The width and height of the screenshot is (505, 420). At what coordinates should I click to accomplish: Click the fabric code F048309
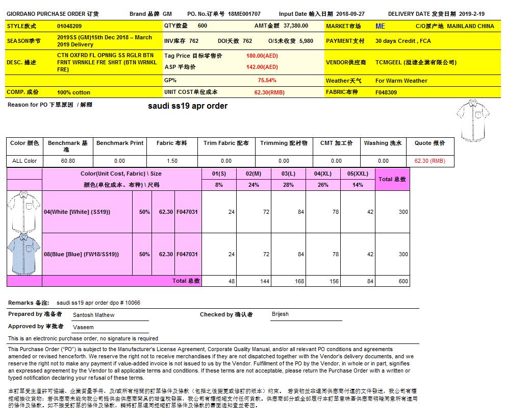(386, 92)
